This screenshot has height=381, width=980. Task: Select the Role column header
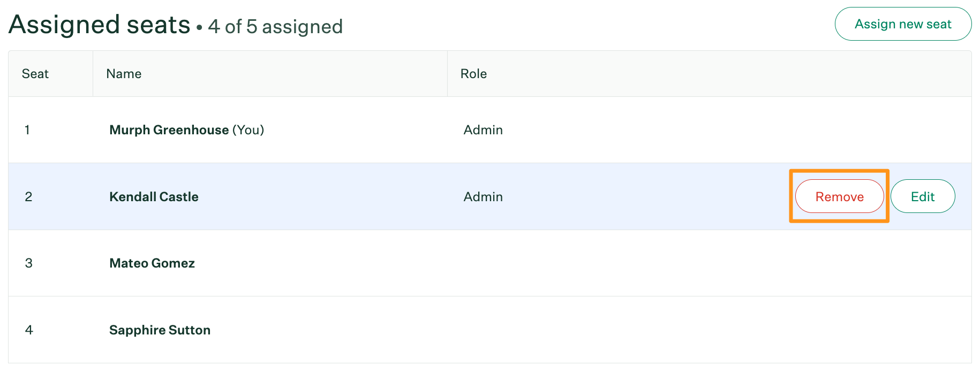pyautogui.click(x=474, y=73)
